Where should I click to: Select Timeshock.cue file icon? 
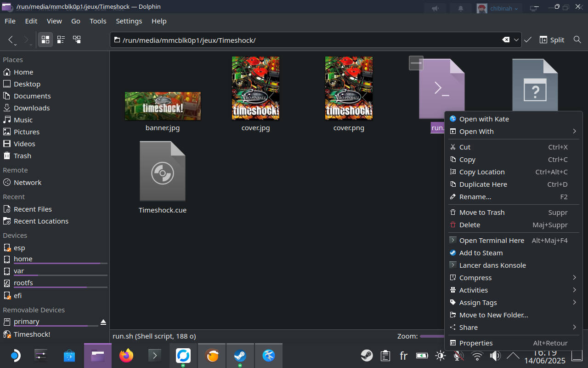click(x=163, y=171)
